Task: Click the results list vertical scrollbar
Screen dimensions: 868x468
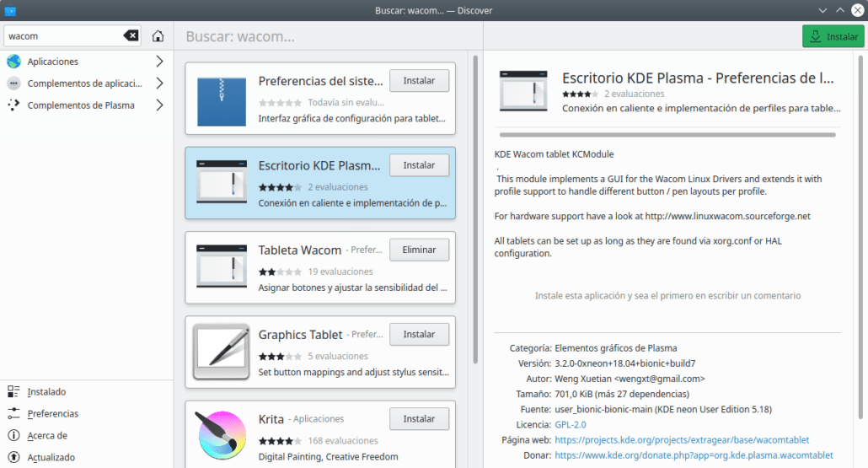Action: point(475,209)
